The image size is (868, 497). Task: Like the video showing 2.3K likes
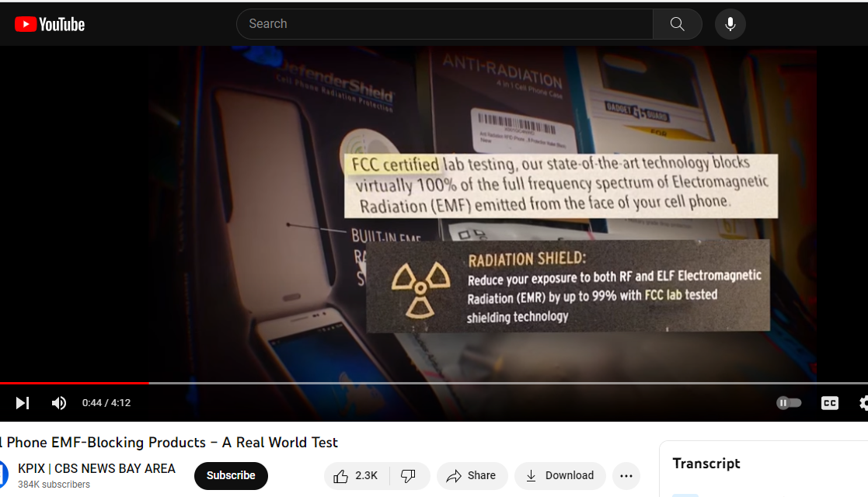pyautogui.click(x=355, y=475)
